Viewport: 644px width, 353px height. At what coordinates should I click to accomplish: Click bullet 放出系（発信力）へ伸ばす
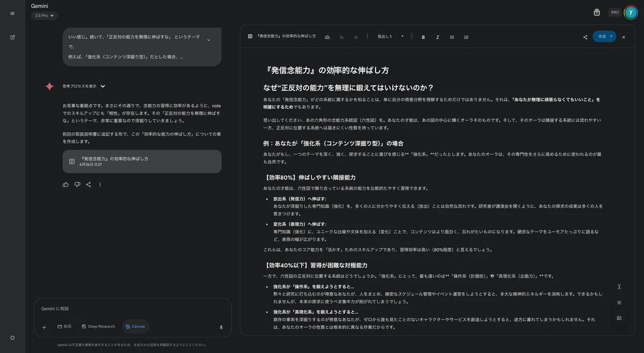click(x=299, y=199)
